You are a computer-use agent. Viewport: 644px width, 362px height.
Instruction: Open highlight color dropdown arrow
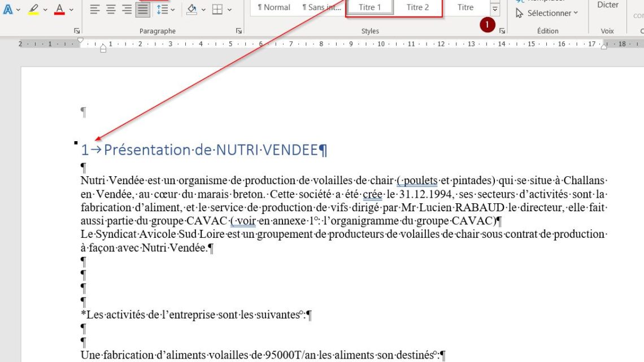tap(45, 10)
